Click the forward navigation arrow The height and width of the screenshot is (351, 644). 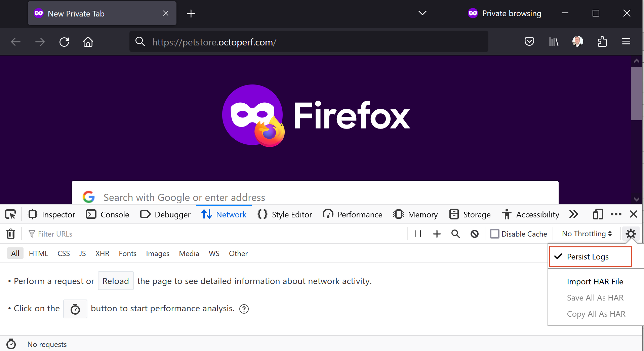(x=40, y=42)
